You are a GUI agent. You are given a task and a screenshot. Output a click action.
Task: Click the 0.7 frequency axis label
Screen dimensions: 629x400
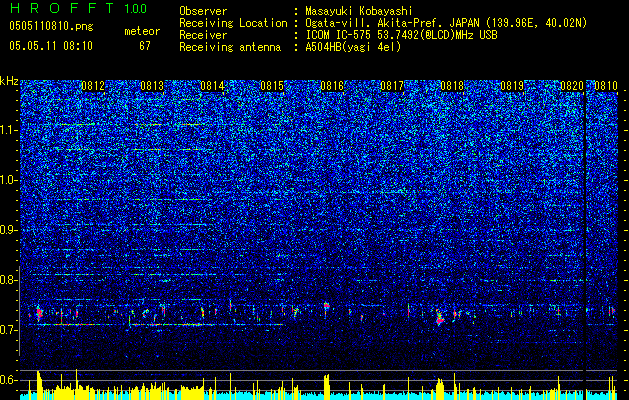(x=9, y=330)
